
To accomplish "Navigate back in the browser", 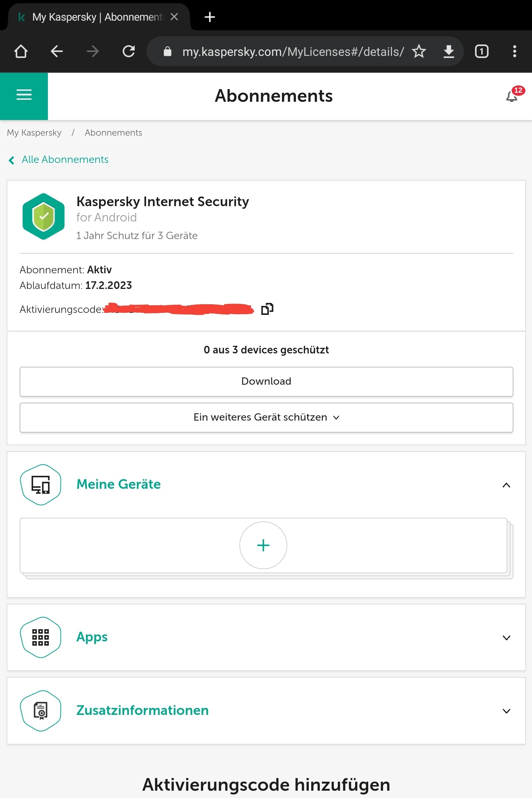I will (x=57, y=52).
